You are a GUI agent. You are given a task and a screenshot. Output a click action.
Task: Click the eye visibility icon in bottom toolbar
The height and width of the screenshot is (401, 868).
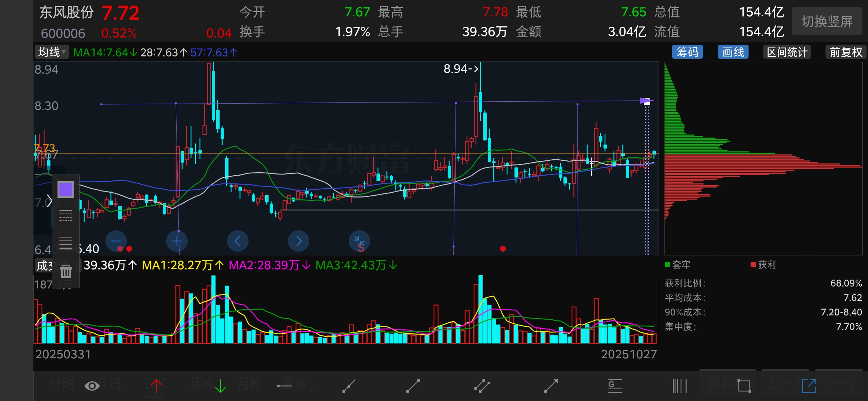coord(92,386)
